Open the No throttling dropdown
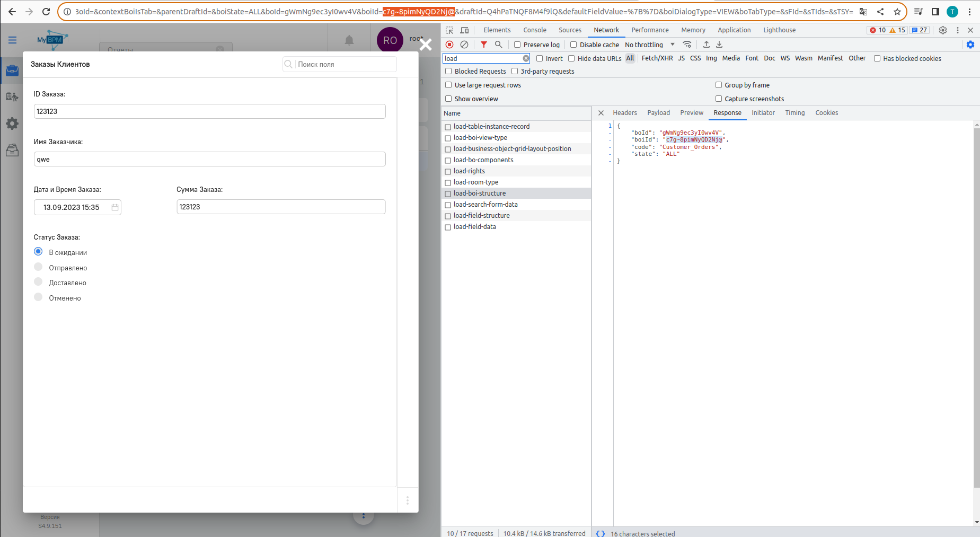980x537 pixels. [x=650, y=45]
